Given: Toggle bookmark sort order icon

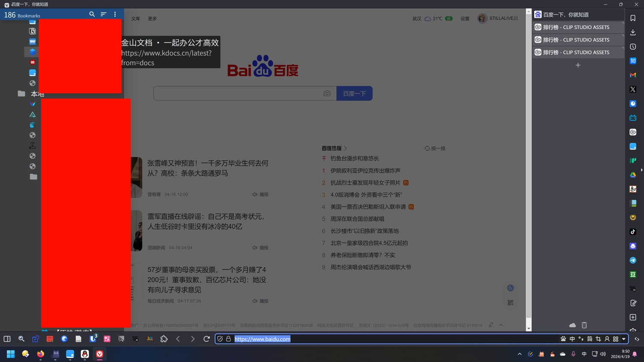Looking at the screenshot, I should [103, 14].
